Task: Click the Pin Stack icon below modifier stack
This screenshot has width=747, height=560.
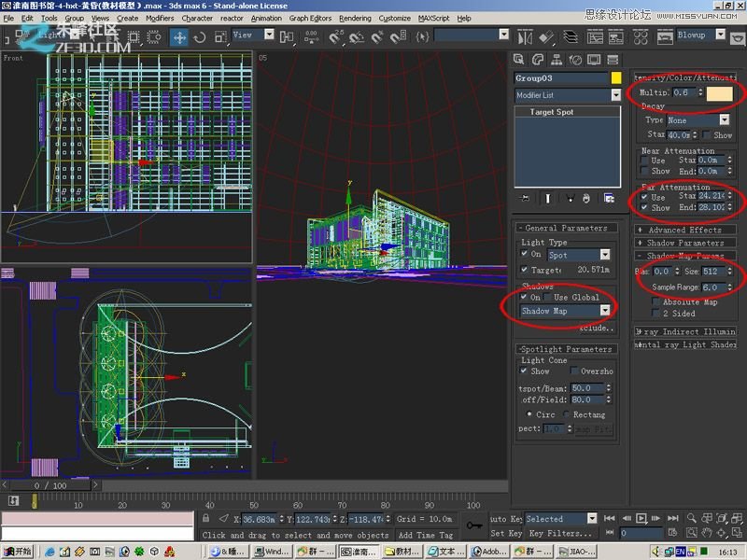Action: pyautogui.click(x=526, y=198)
